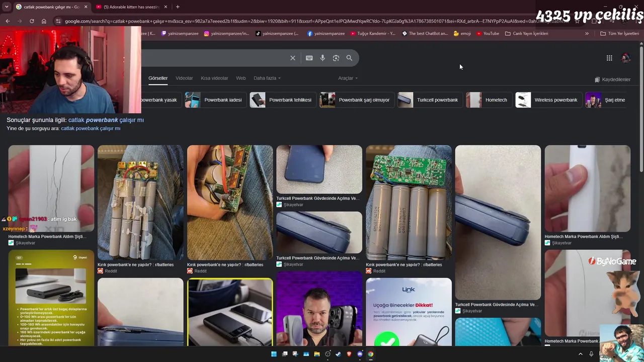Open the Facebook yalnizsempanzee bookmark
This screenshot has width=644, height=362.
[326, 34]
